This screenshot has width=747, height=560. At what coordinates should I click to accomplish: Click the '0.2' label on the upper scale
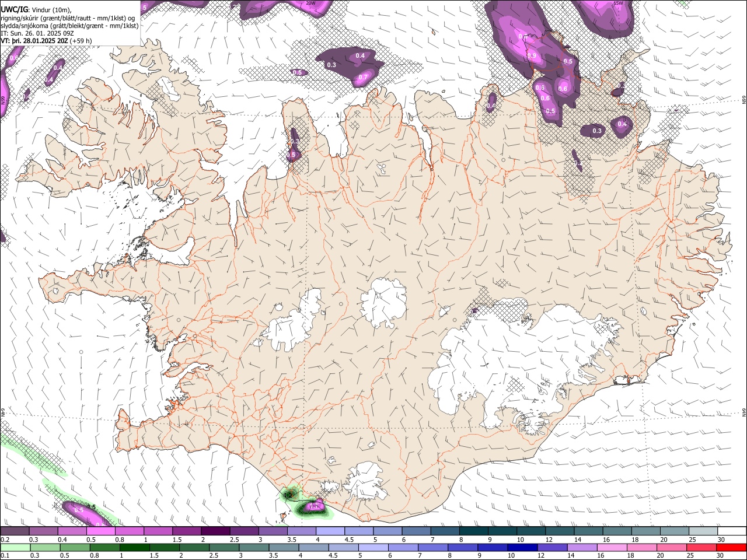coord(5,540)
